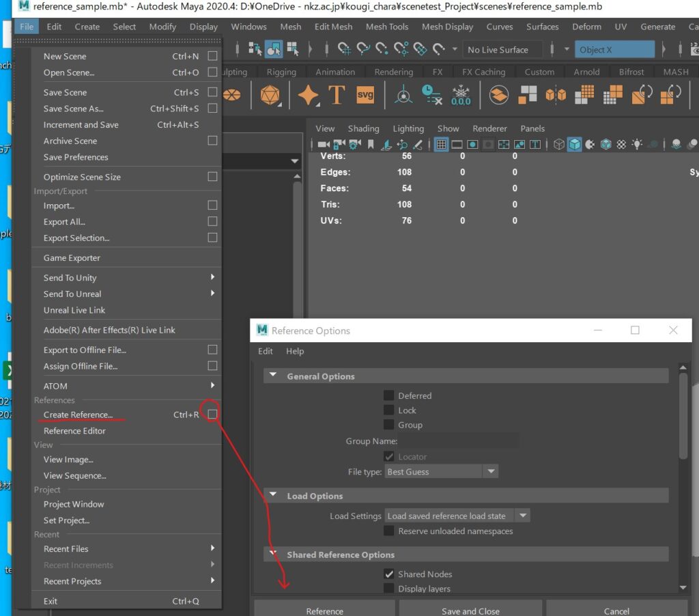This screenshot has width=699, height=616.
Task: Click Cancel in Reference Options
Action: [x=616, y=610]
